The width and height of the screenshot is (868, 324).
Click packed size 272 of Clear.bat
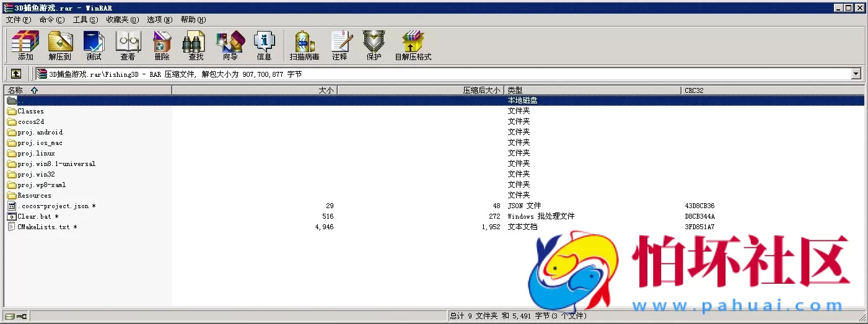[494, 216]
